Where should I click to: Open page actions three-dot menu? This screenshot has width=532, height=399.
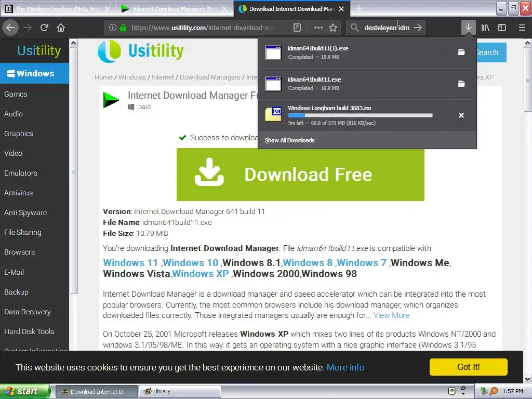coord(318,28)
